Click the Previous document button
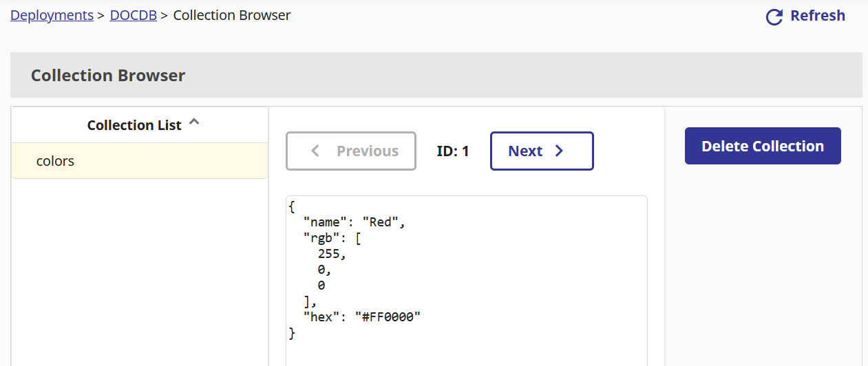This screenshot has width=868, height=366. tap(351, 151)
